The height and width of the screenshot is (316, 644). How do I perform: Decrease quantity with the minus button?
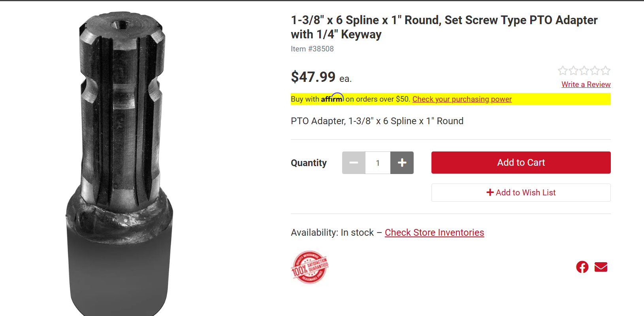click(354, 163)
